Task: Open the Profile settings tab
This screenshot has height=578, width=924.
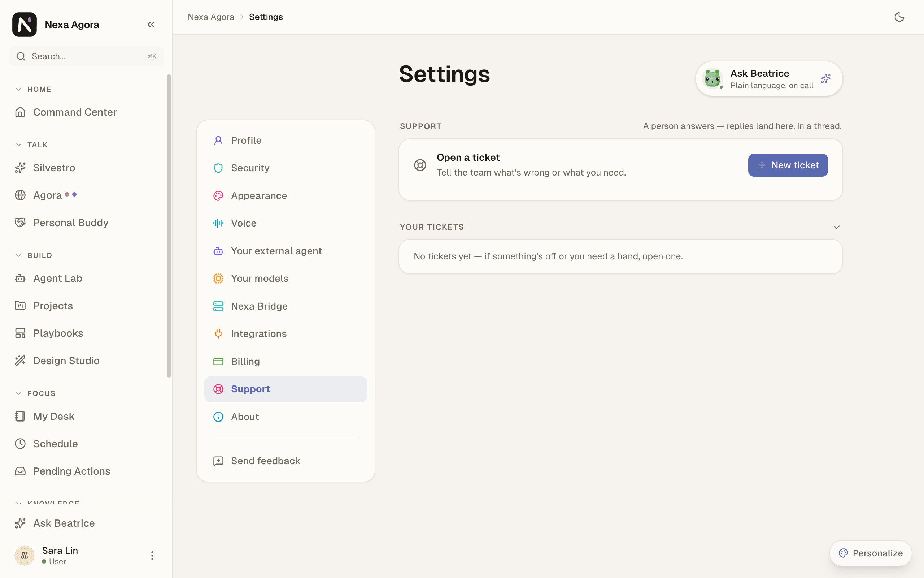Action: (x=286, y=141)
